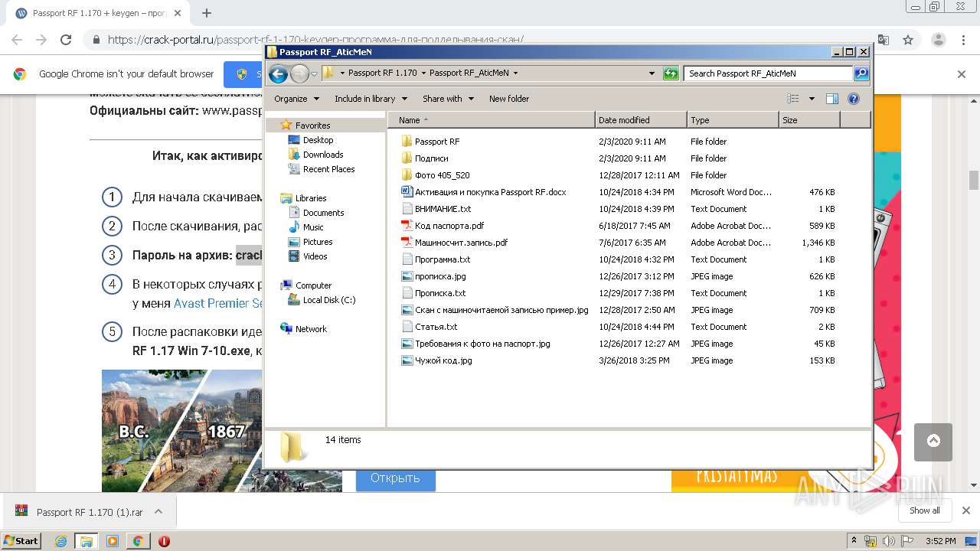Open a new Chrome tab
The image size is (980, 551).
(x=207, y=13)
